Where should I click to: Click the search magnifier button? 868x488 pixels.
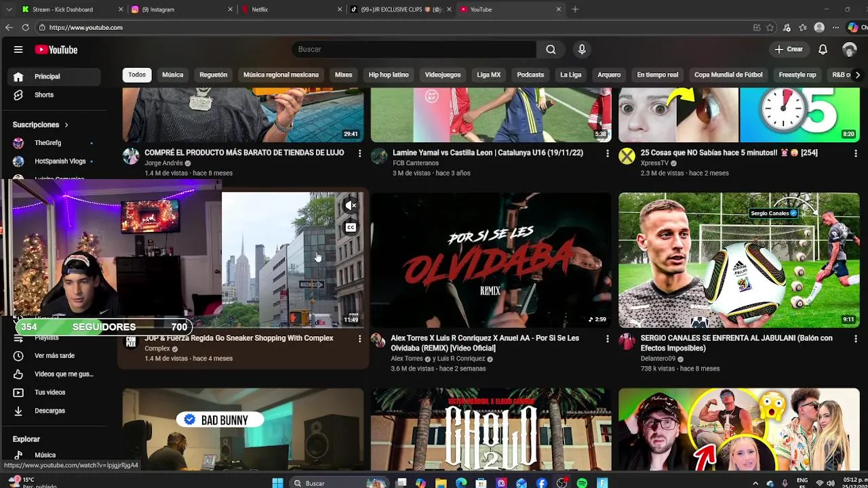pyautogui.click(x=551, y=49)
